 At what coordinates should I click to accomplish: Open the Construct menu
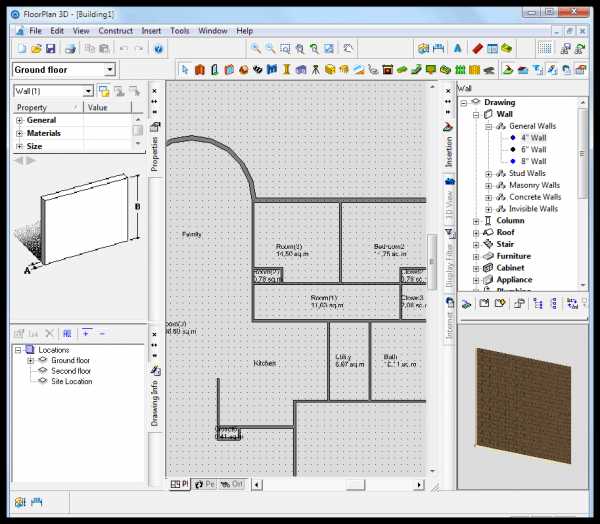tap(116, 31)
